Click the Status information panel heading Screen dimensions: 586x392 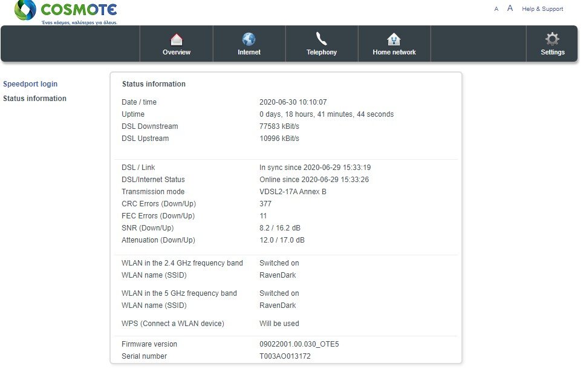click(154, 84)
